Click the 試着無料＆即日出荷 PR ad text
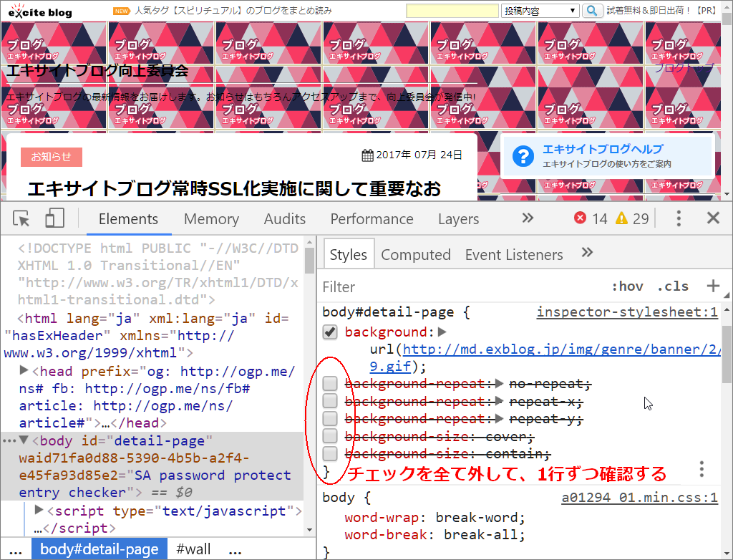This screenshot has width=733, height=560. (x=662, y=10)
